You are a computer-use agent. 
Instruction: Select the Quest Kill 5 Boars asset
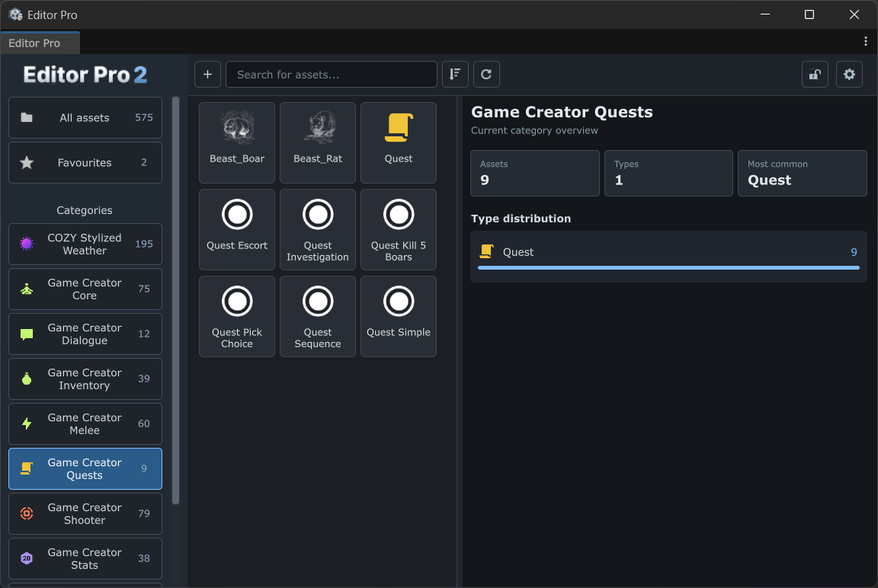(398, 229)
